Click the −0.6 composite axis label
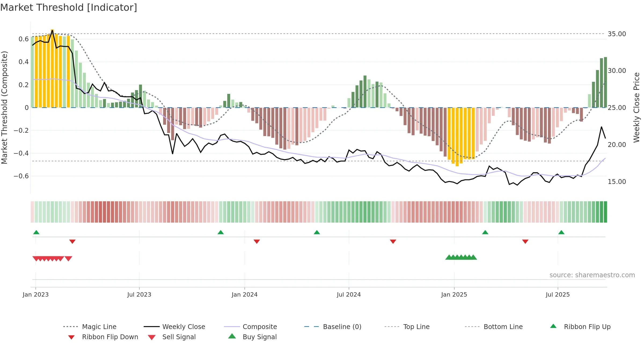 (x=21, y=176)
